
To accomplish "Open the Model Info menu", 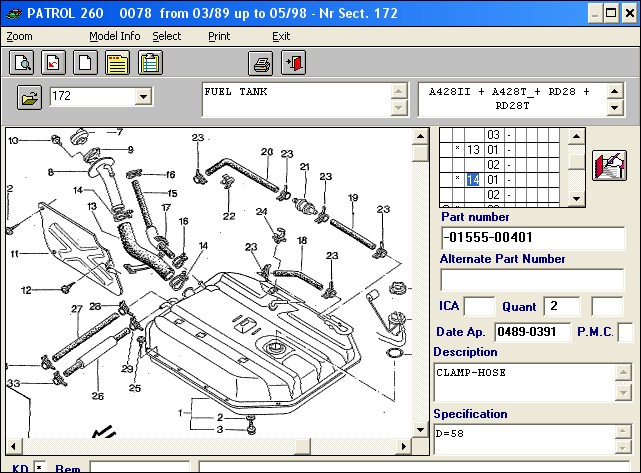I will point(114,36).
